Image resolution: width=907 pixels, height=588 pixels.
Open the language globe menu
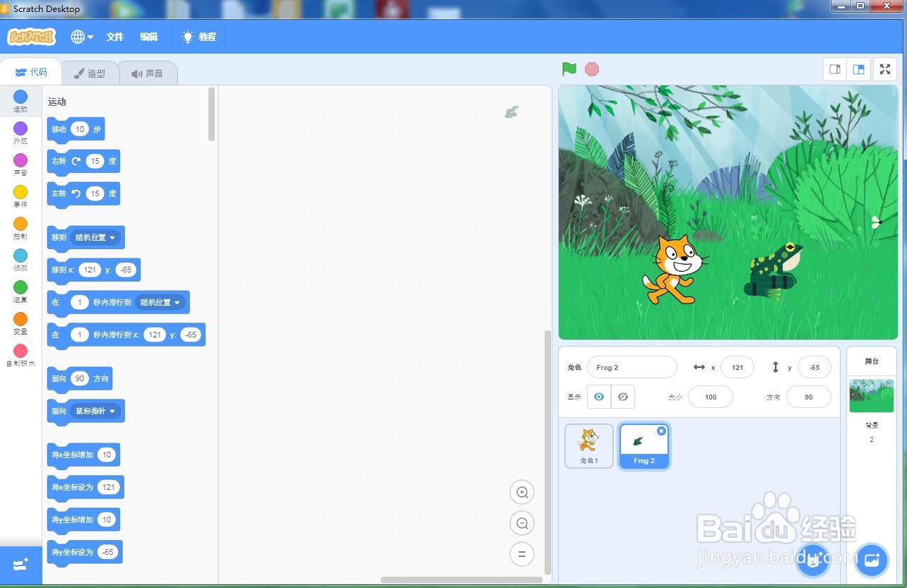coord(81,37)
